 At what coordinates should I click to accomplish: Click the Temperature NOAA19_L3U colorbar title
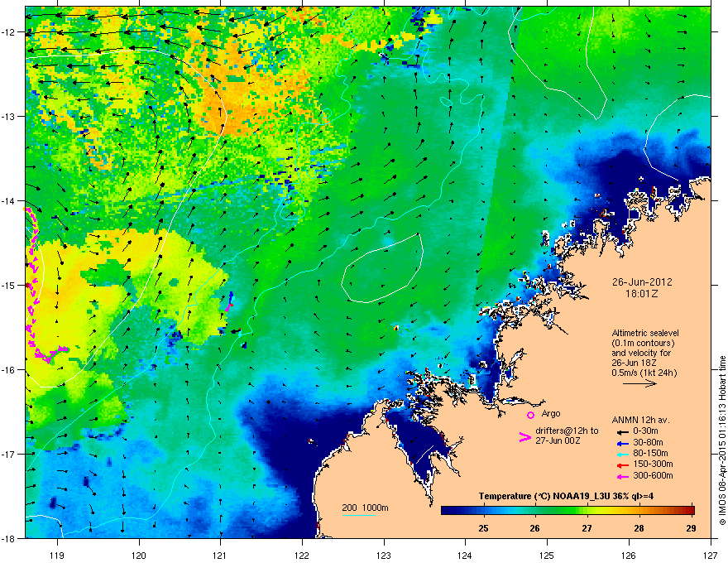click(566, 497)
